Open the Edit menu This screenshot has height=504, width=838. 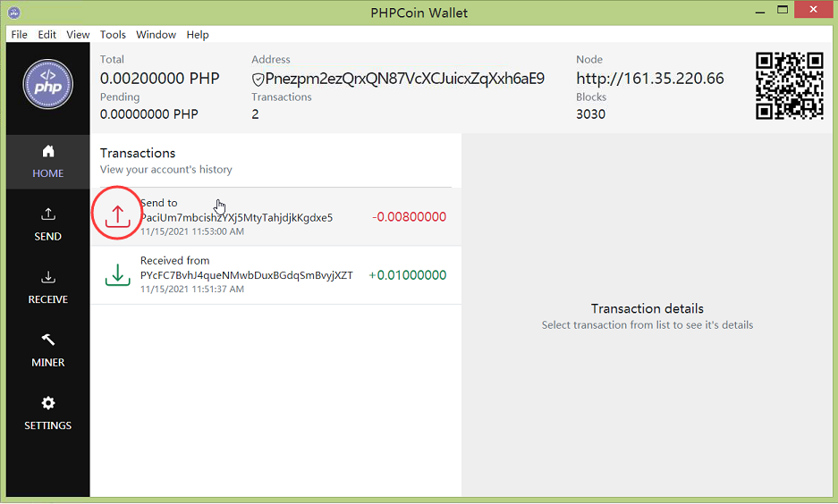[x=47, y=35]
